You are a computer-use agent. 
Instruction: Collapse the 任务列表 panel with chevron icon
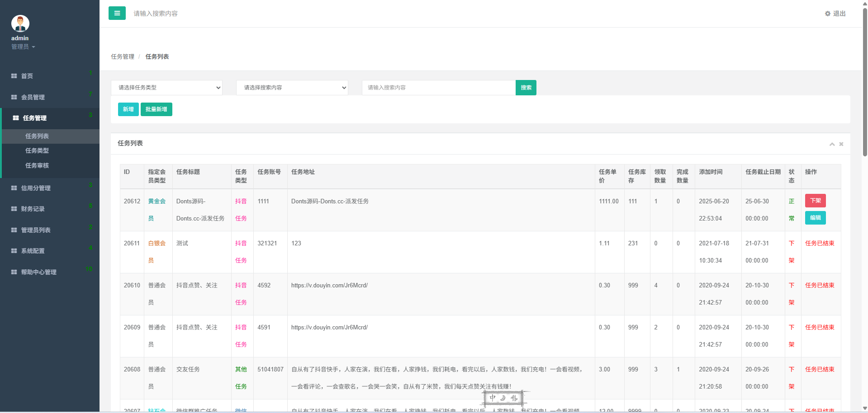pyautogui.click(x=832, y=144)
